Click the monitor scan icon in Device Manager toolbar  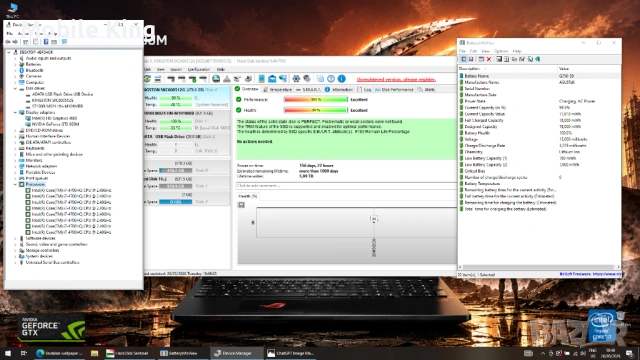[64, 42]
